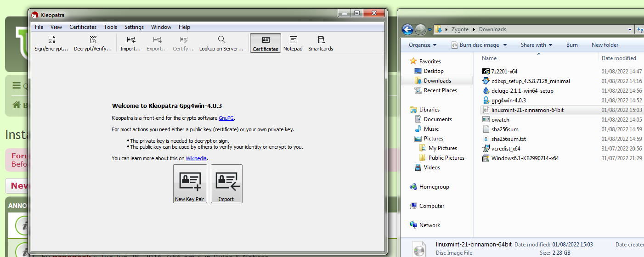Viewport: 644px width, 257px height.
Task: Open the View menu
Action: point(56,27)
